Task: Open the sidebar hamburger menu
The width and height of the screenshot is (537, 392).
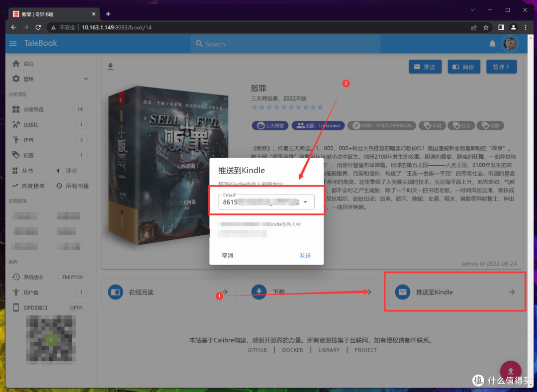Action: pyautogui.click(x=12, y=43)
